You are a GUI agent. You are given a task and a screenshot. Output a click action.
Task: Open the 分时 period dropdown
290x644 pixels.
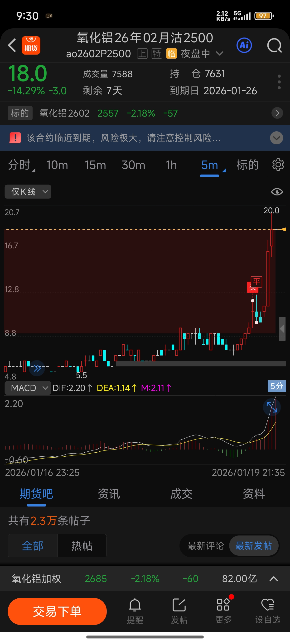22,165
